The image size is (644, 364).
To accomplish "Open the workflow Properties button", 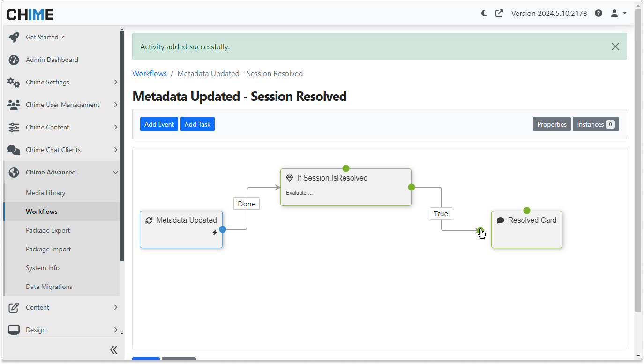I will click(552, 124).
